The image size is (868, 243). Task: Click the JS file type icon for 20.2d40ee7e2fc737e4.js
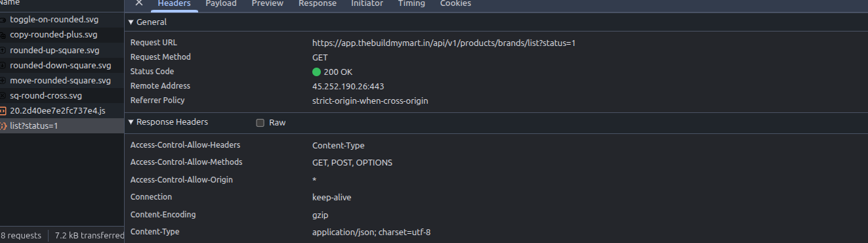tap(3, 110)
